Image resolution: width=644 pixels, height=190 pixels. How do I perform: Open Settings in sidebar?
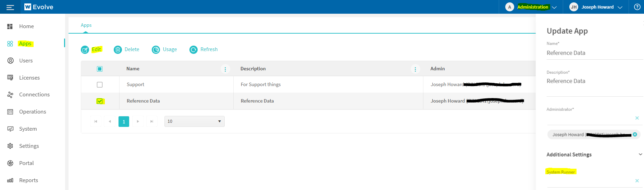pyautogui.click(x=29, y=146)
